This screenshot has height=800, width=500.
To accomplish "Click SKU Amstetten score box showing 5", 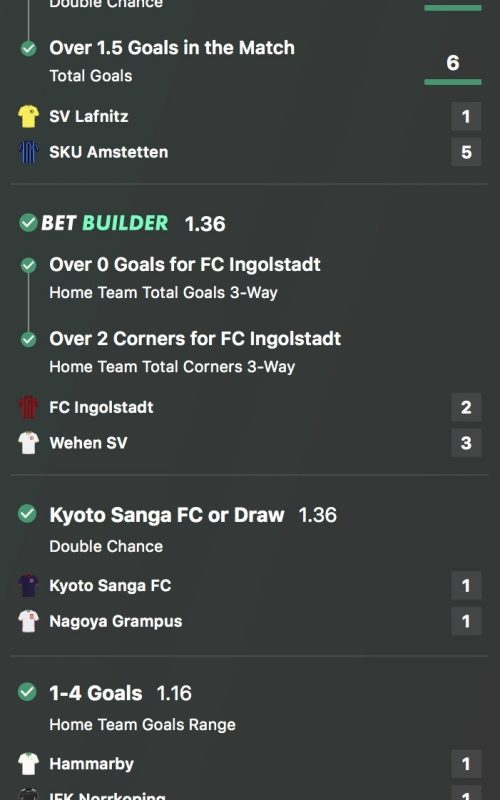I will pyautogui.click(x=466, y=152).
